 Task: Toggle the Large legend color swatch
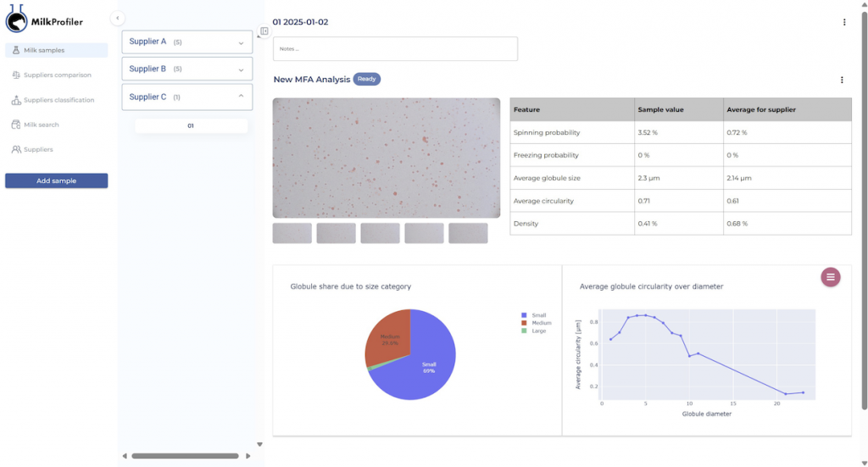524,331
